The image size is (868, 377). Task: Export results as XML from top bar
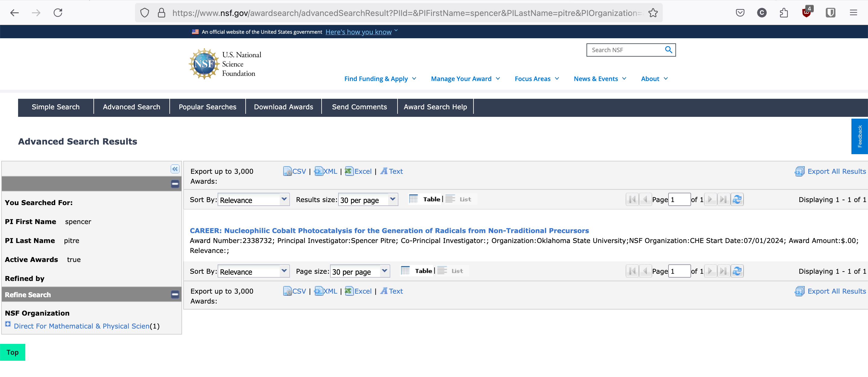(x=325, y=171)
